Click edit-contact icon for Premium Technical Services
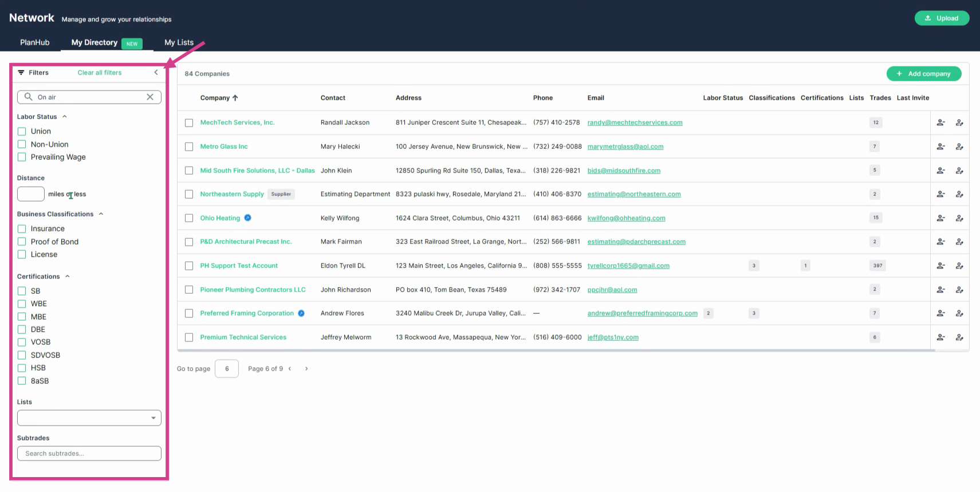Image resolution: width=980 pixels, height=492 pixels. (x=959, y=337)
